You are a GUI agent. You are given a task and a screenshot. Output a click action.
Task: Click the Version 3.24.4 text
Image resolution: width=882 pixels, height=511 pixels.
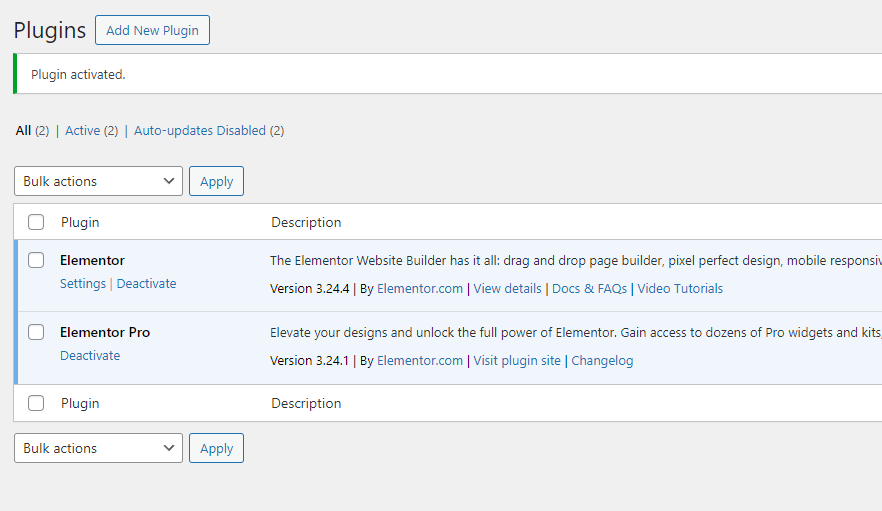(x=309, y=289)
